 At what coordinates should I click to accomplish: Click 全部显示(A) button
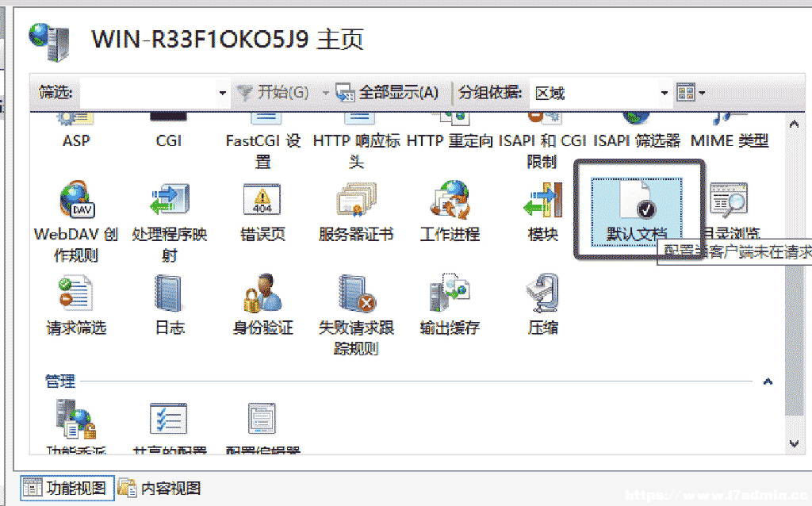point(387,94)
